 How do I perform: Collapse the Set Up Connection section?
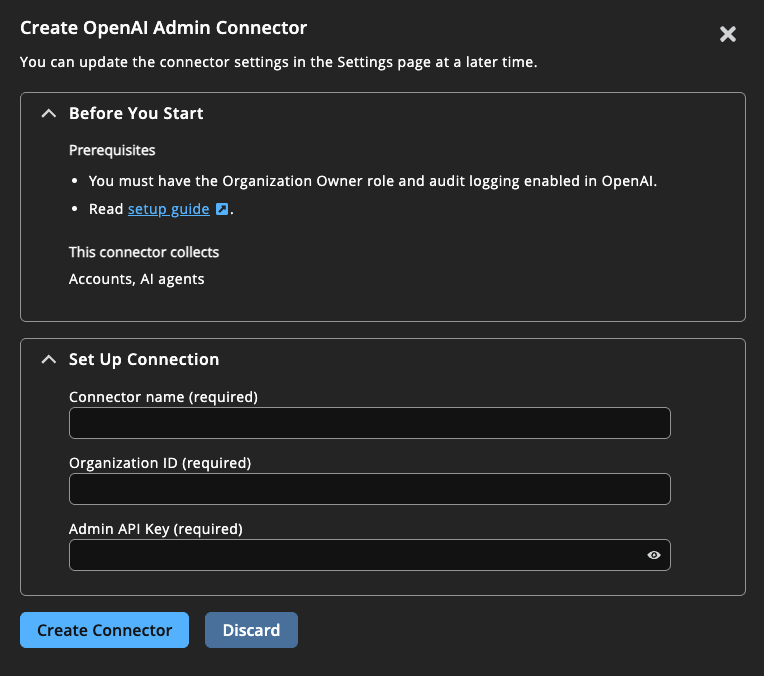(x=49, y=360)
